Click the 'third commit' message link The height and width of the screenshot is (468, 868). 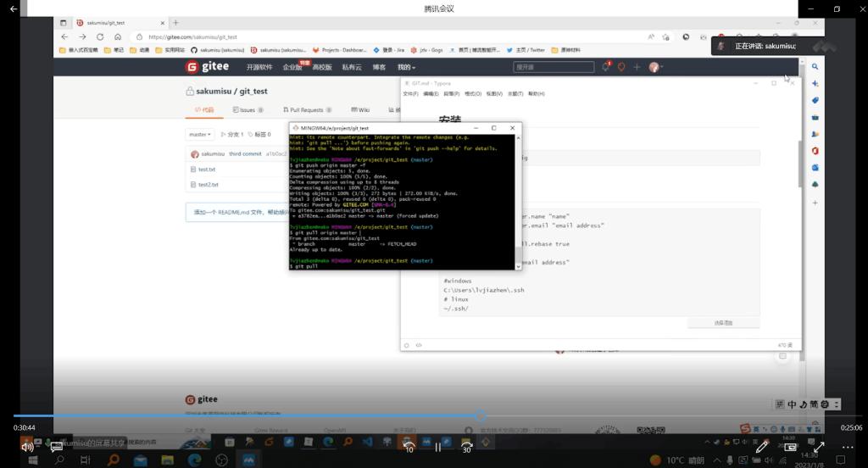pyautogui.click(x=245, y=153)
